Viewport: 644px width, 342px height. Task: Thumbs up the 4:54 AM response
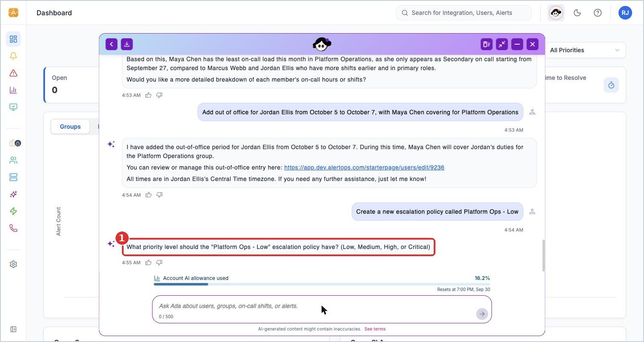point(148,195)
